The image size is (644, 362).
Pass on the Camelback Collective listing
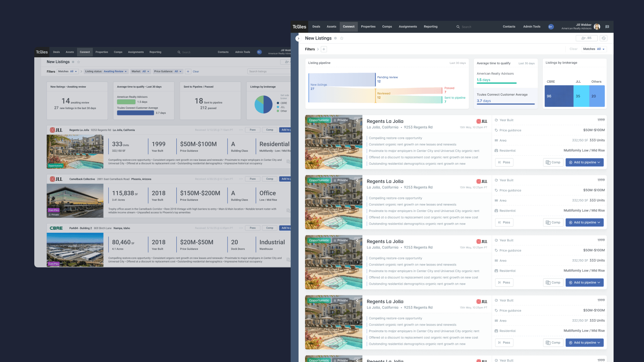pyautogui.click(x=253, y=179)
